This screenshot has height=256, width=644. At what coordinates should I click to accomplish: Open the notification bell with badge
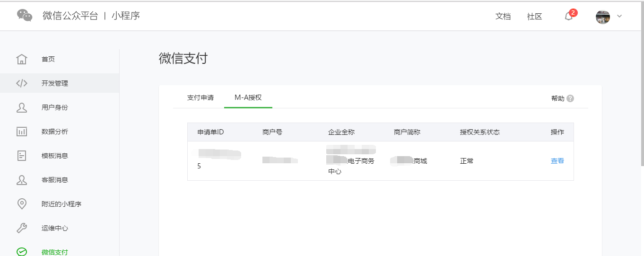569,17
